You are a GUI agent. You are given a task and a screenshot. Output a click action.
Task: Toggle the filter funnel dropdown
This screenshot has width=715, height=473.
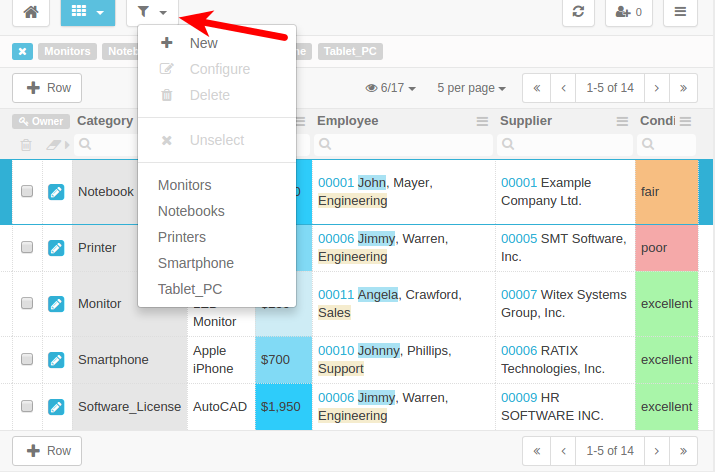click(x=152, y=11)
